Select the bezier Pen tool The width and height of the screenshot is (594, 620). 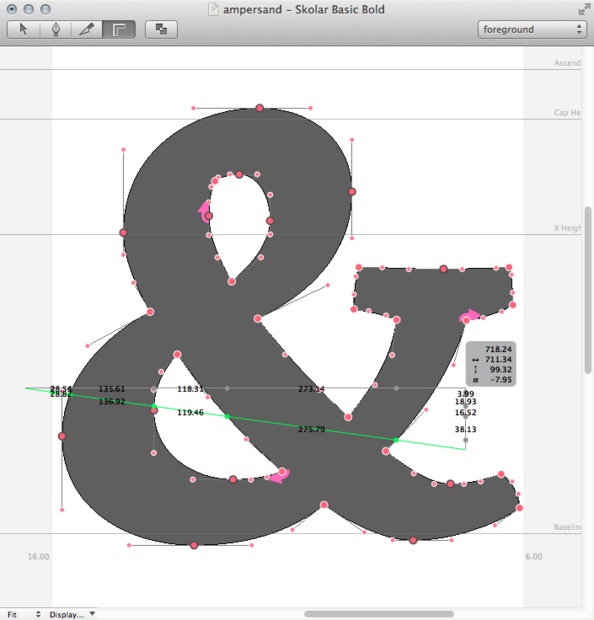[56, 29]
